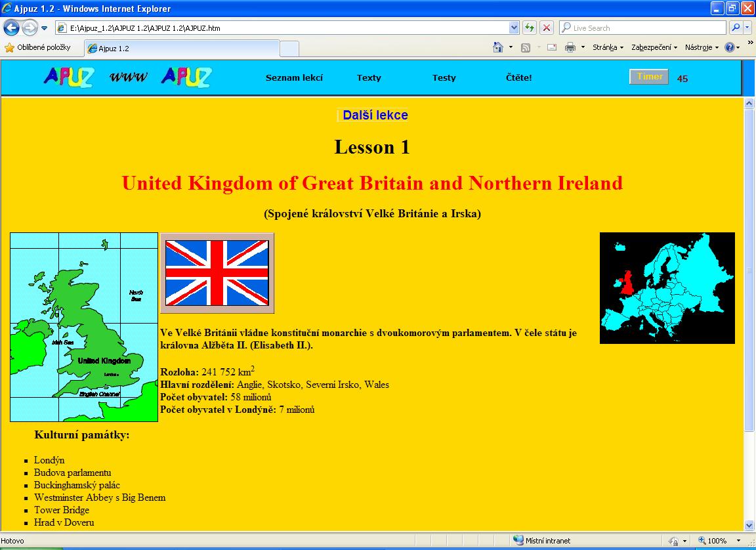Open the Stránka menu
This screenshot has width=756, height=550.
point(608,47)
